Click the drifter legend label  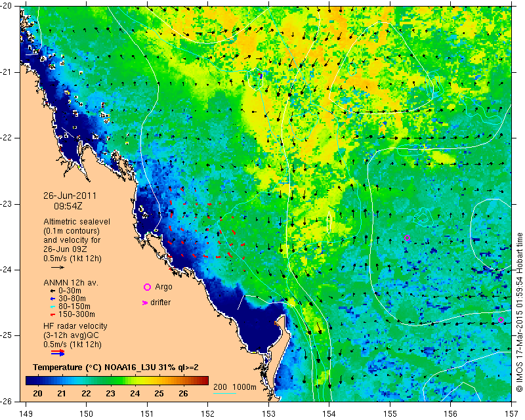click(x=160, y=303)
